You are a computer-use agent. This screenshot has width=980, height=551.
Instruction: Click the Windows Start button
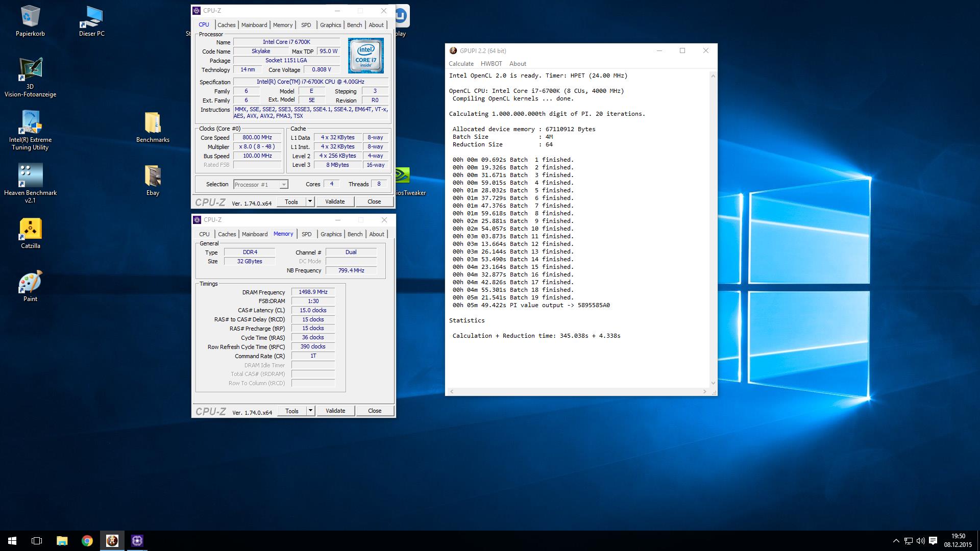point(12,541)
